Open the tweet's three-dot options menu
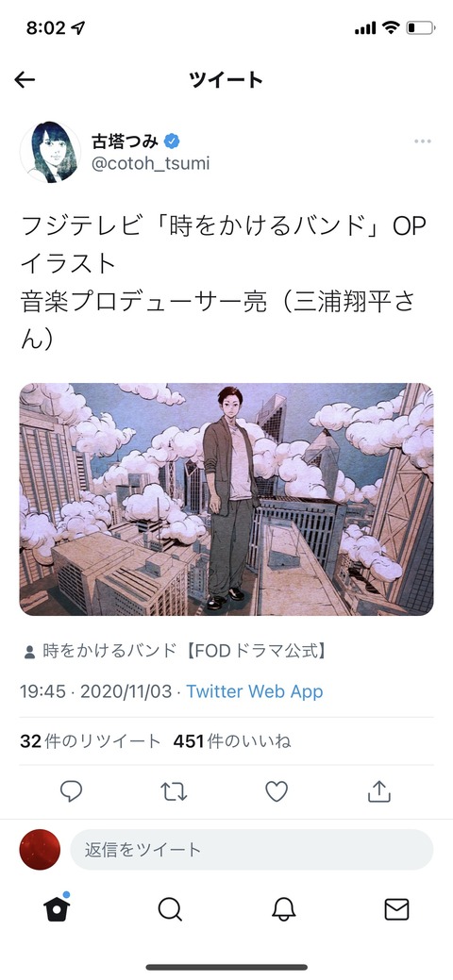453x980 pixels. click(423, 141)
